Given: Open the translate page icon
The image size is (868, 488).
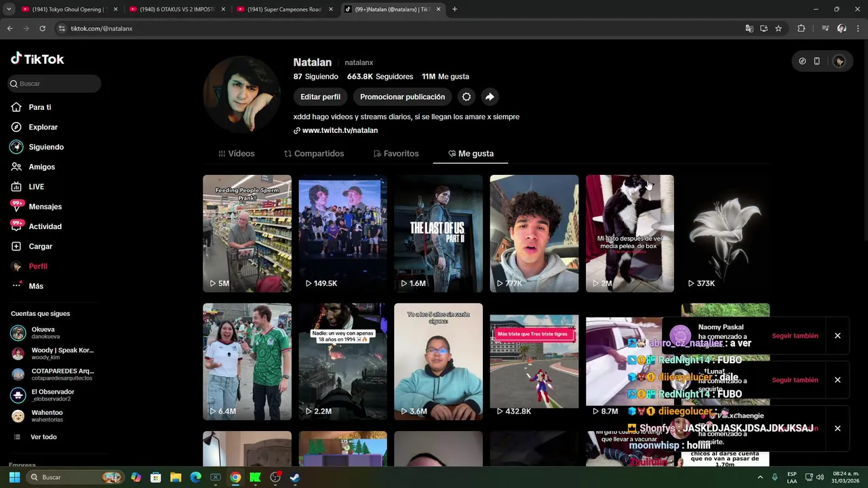Looking at the screenshot, I should pos(749,28).
